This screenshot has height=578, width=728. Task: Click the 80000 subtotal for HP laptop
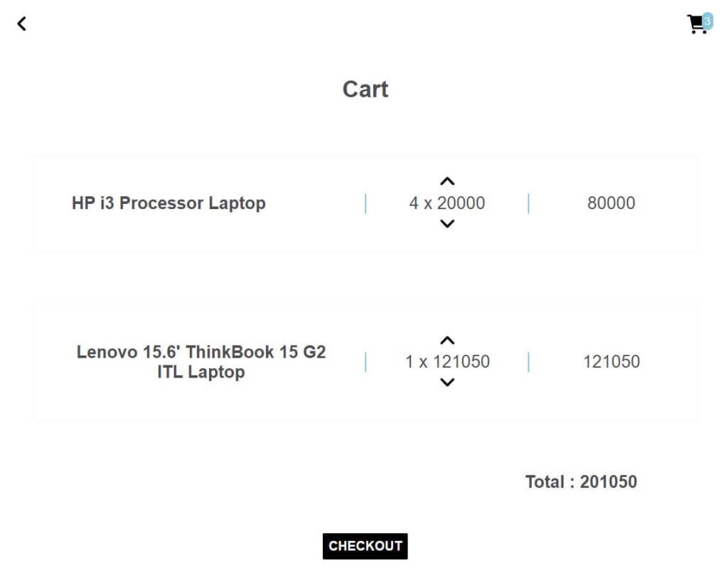click(x=611, y=203)
